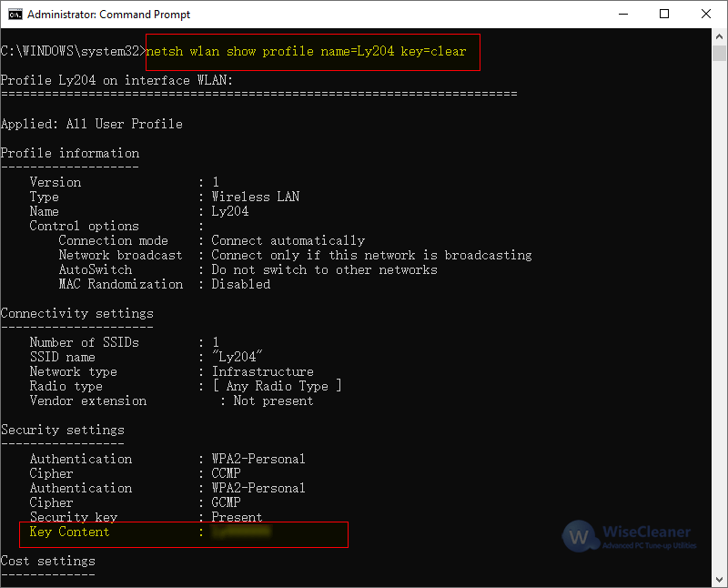Minimize the Command Prompt window
This screenshot has width=728, height=588.
coord(623,14)
